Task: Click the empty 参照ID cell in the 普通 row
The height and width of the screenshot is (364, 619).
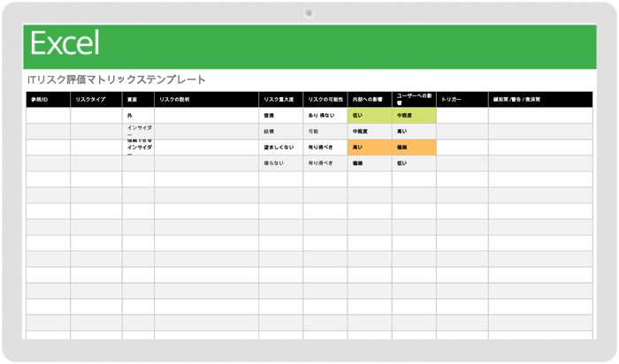Action: point(48,116)
